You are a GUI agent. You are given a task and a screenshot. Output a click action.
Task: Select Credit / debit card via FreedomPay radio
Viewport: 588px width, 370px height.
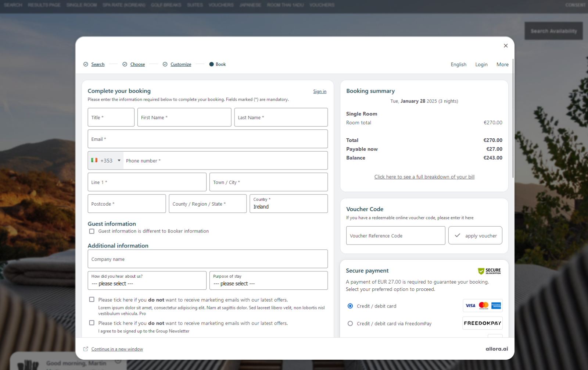(x=350, y=324)
